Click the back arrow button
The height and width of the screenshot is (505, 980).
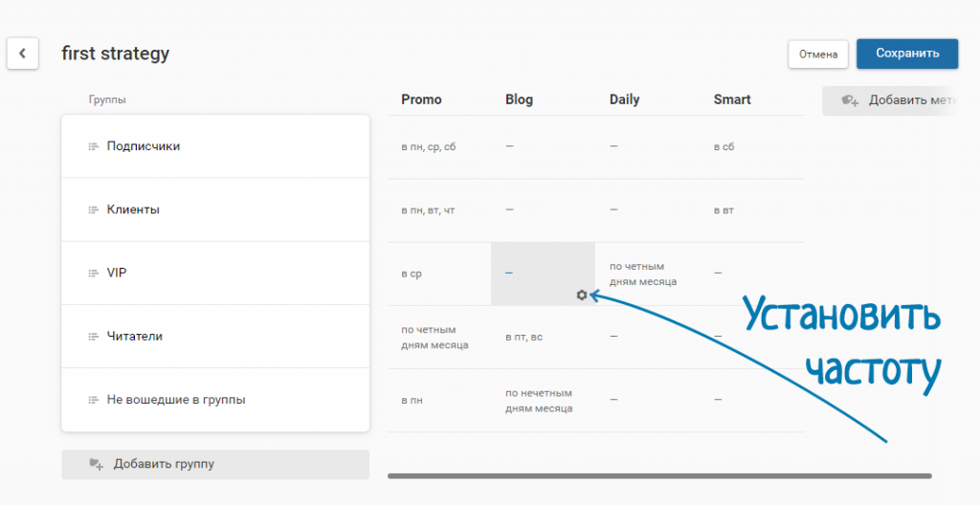point(23,54)
